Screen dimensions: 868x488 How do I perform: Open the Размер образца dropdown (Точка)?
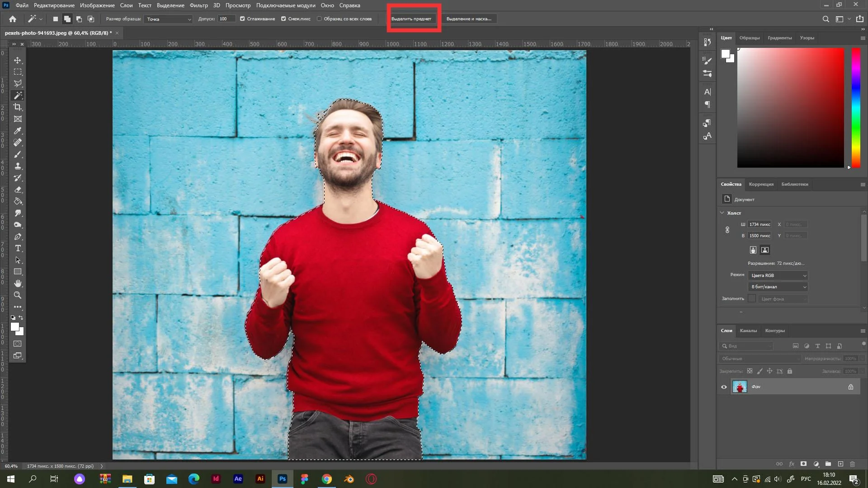(x=169, y=19)
